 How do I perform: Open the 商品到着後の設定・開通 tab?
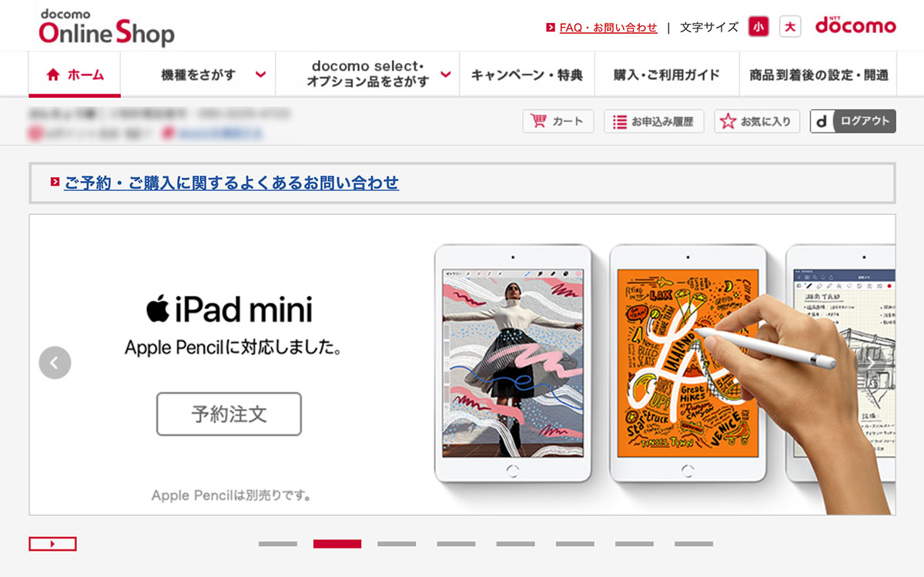coord(819,75)
